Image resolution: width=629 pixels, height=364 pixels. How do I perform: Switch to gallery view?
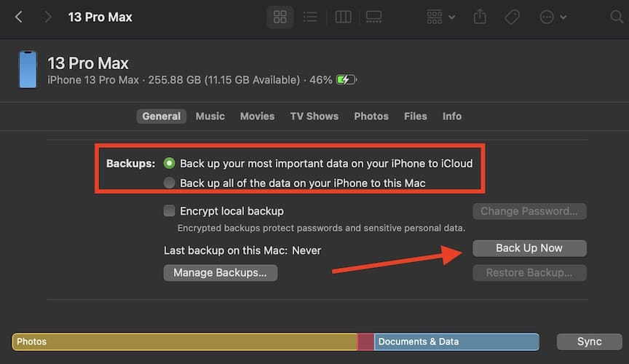point(374,17)
